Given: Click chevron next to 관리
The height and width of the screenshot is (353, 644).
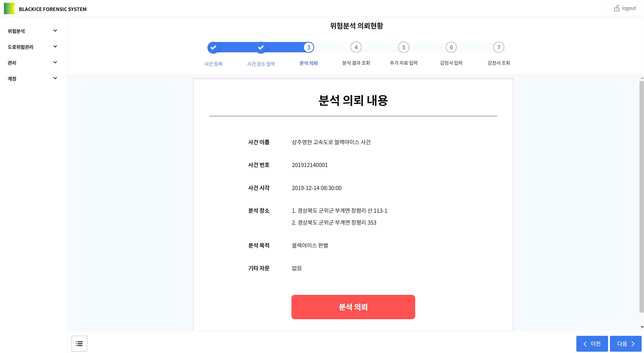Looking at the screenshot, I should [55, 62].
